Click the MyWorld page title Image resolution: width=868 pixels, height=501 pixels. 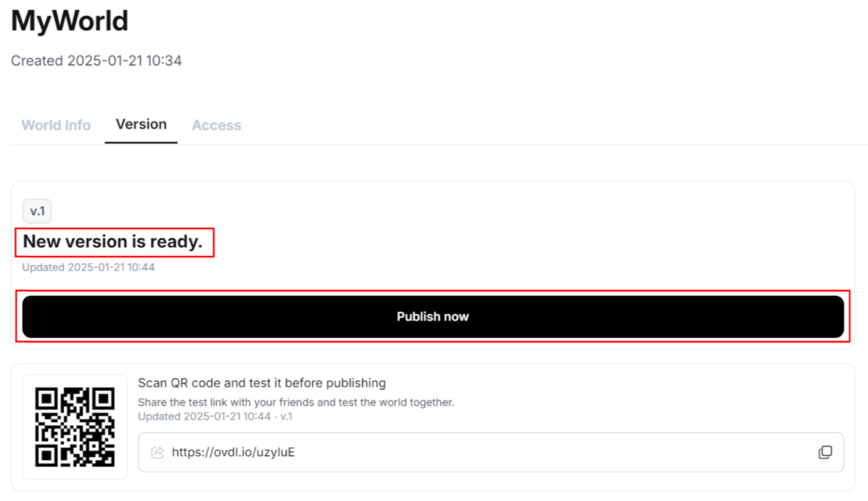(70, 21)
